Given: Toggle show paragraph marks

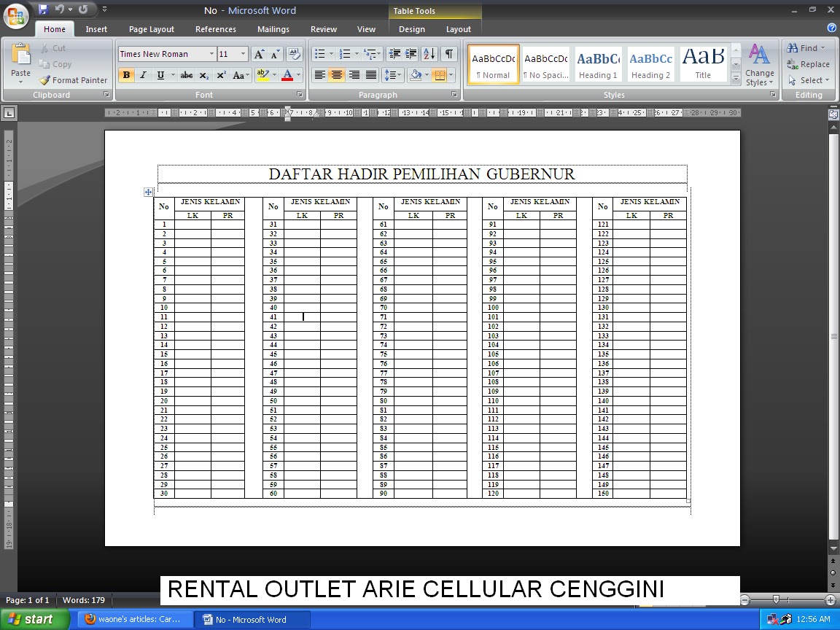Looking at the screenshot, I should click(449, 54).
